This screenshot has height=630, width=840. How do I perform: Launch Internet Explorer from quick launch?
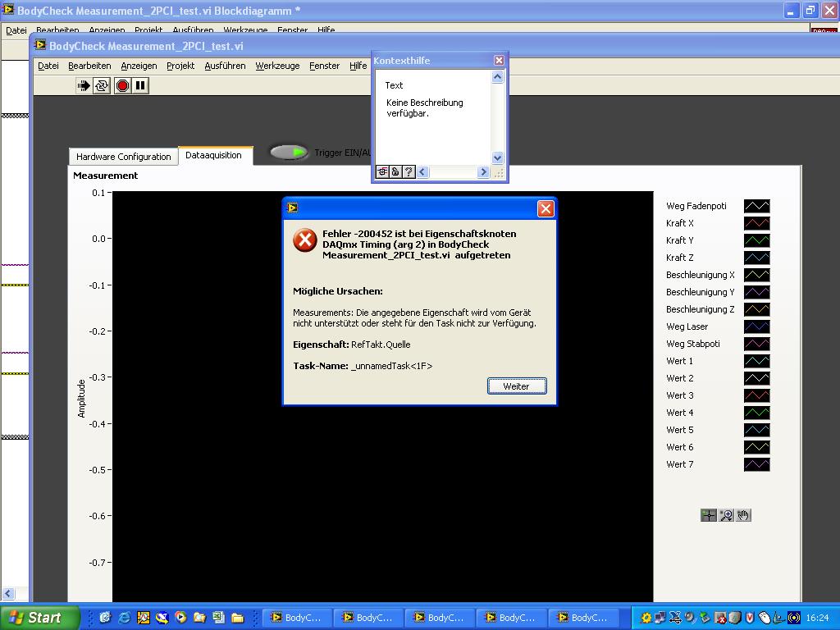tap(124, 618)
